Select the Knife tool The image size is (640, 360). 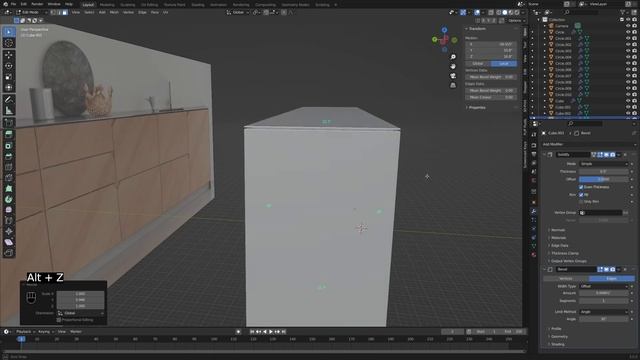tap(9, 178)
